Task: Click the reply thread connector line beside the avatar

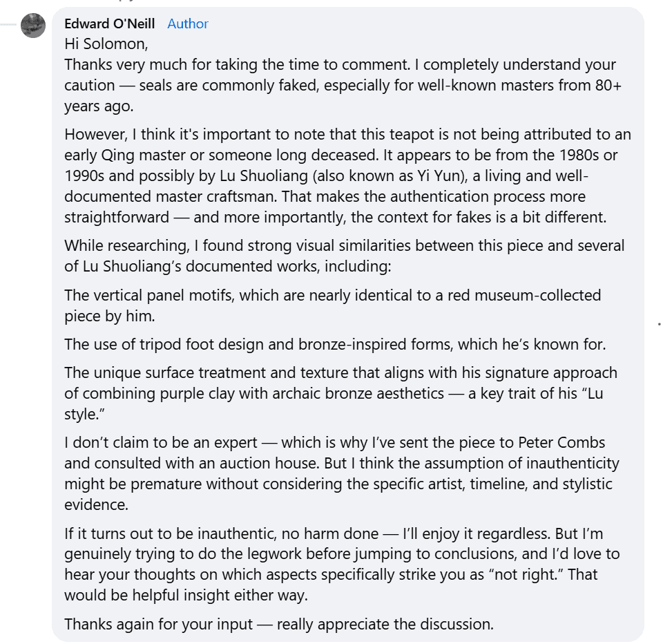Action: (8, 25)
